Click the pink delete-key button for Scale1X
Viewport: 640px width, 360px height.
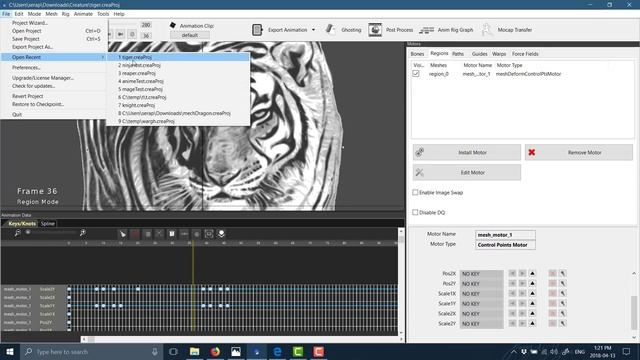[553, 293]
